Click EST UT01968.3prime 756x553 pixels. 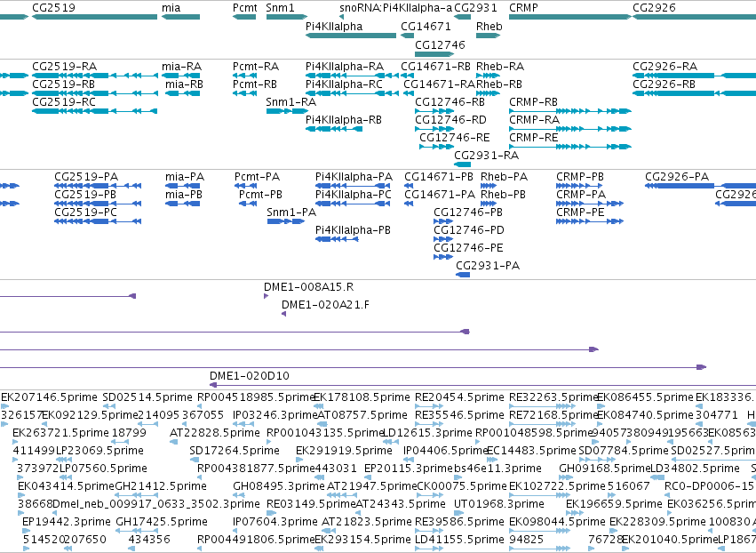click(499, 504)
